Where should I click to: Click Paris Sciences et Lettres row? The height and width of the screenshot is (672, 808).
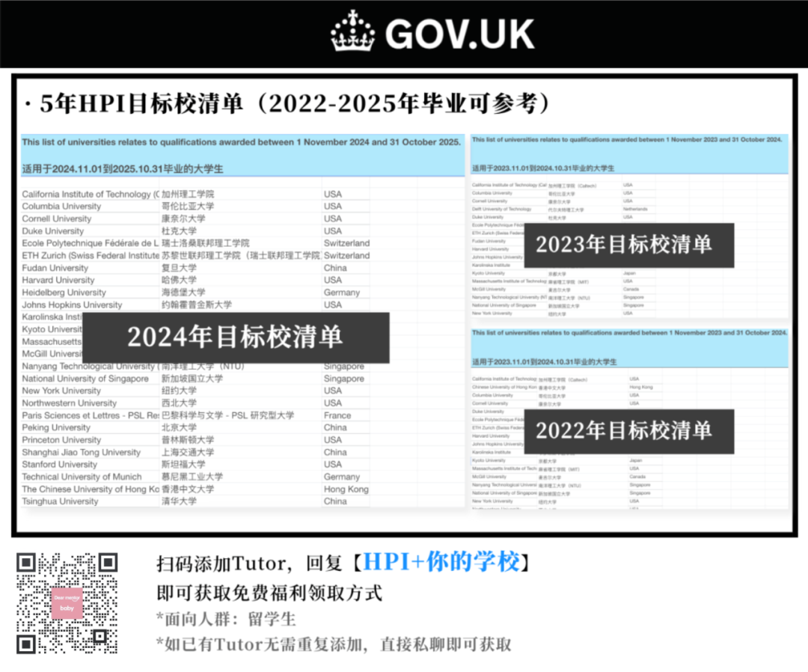[x=195, y=415]
